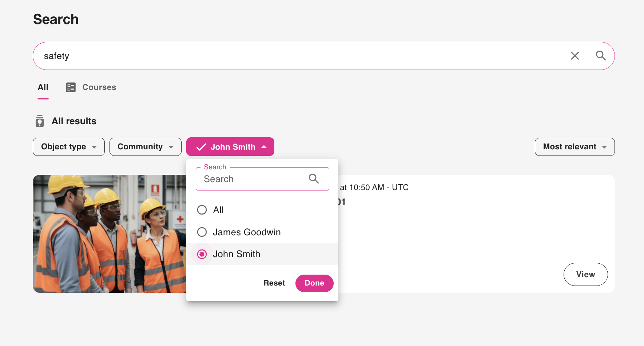Open the Most relevant sort dropdown

(x=575, y=147)
